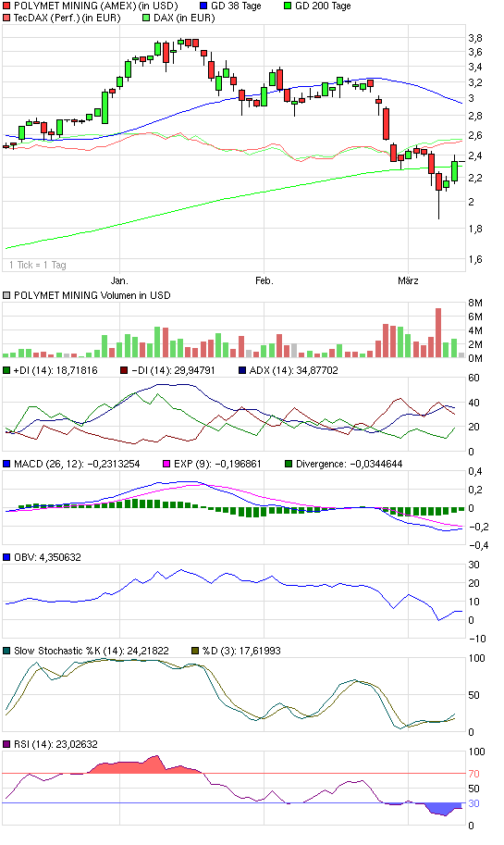Click the -DI (14): 29,94791 value
Screen dimensions: 504x845
tap(173, 370)
